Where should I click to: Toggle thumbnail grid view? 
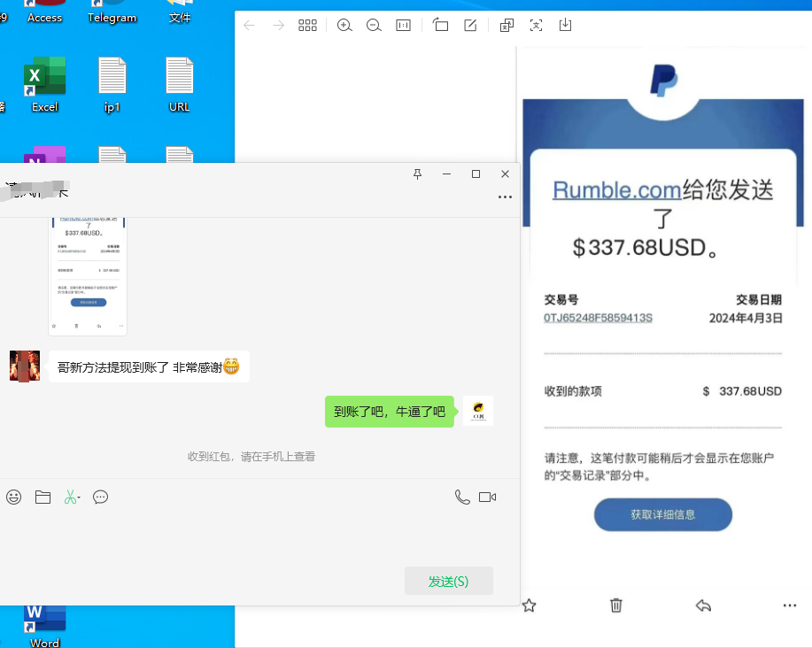(307, 25)
